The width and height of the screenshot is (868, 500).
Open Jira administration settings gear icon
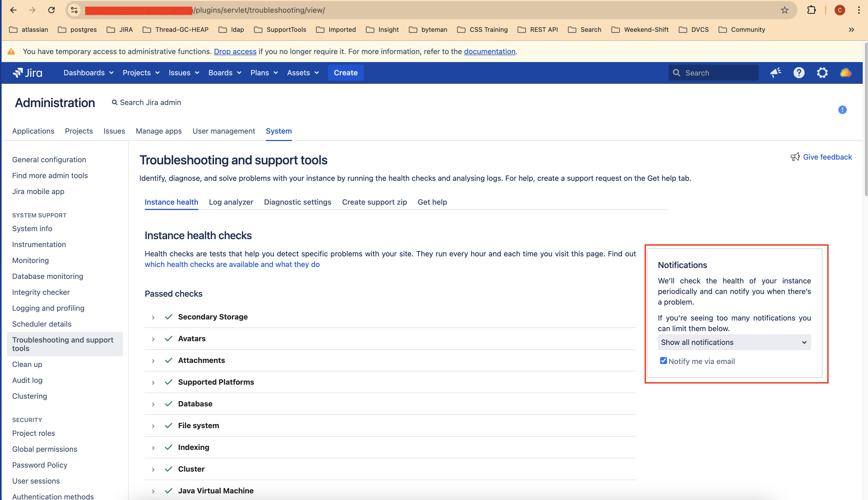822,72
